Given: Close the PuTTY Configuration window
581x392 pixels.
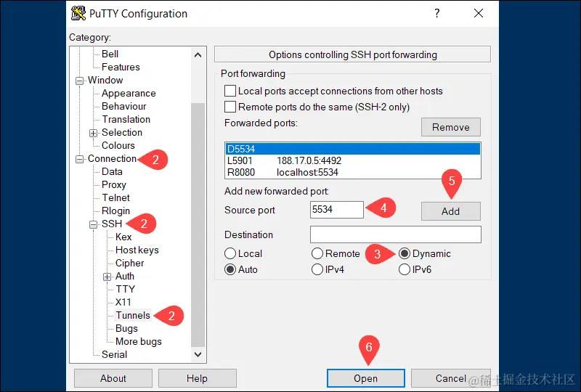Looking at the screenshot, I should click(x=479, y=13).
